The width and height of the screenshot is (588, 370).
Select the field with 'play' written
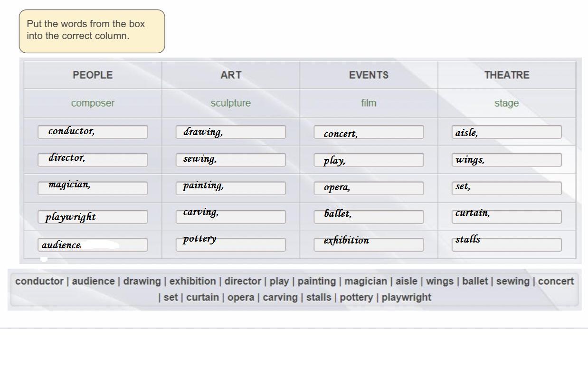369,160
